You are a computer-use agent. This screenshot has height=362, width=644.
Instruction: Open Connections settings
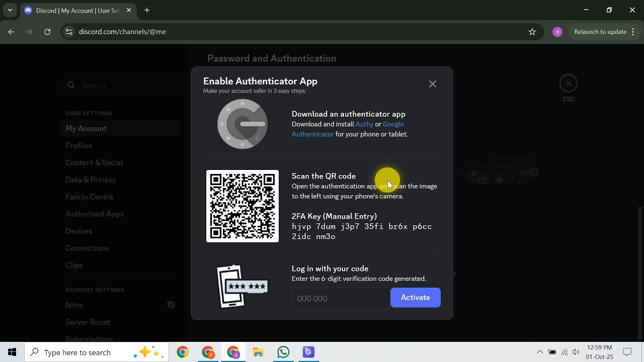[87, 248]
